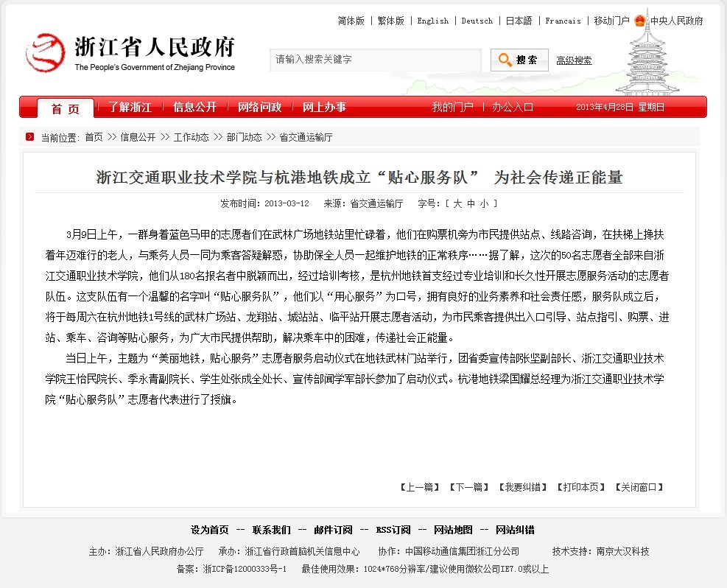Click the magnifier icon in search button
The height and width of the screenshot is (588, 727).
505,60
